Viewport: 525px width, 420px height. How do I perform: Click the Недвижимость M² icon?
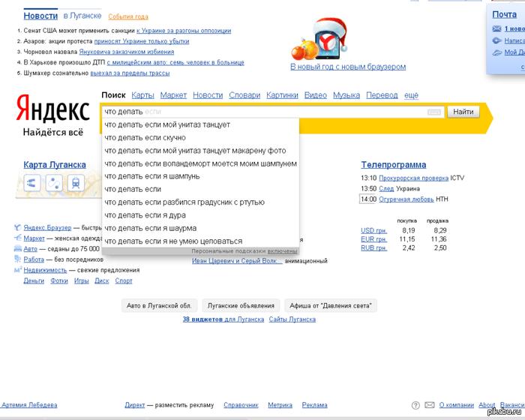[18, 269]
